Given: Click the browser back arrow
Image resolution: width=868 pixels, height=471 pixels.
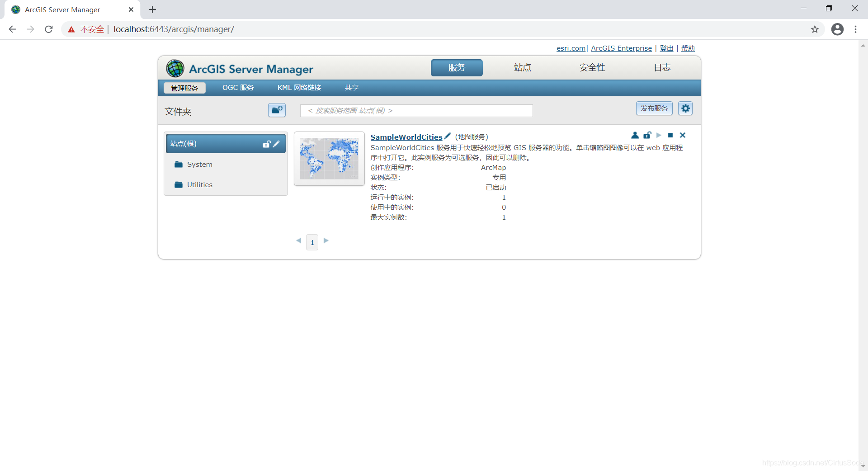Looking at the screenshot, I should pyautogui.click(x=12, y=29).
